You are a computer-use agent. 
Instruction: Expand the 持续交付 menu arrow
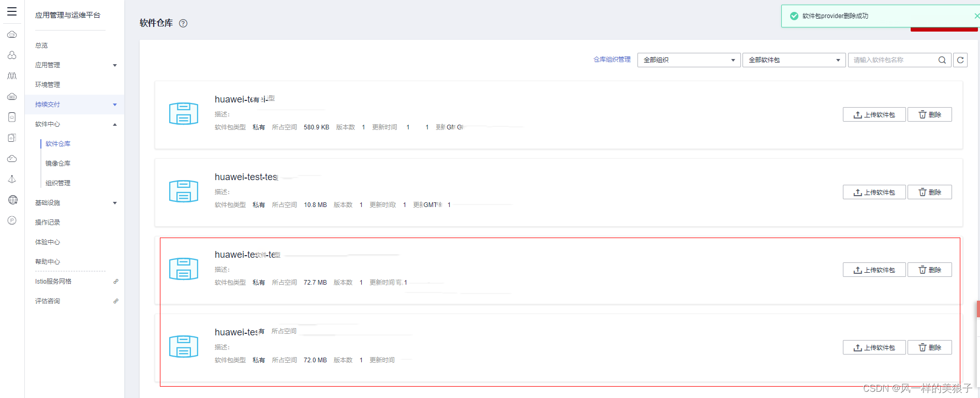115,105
